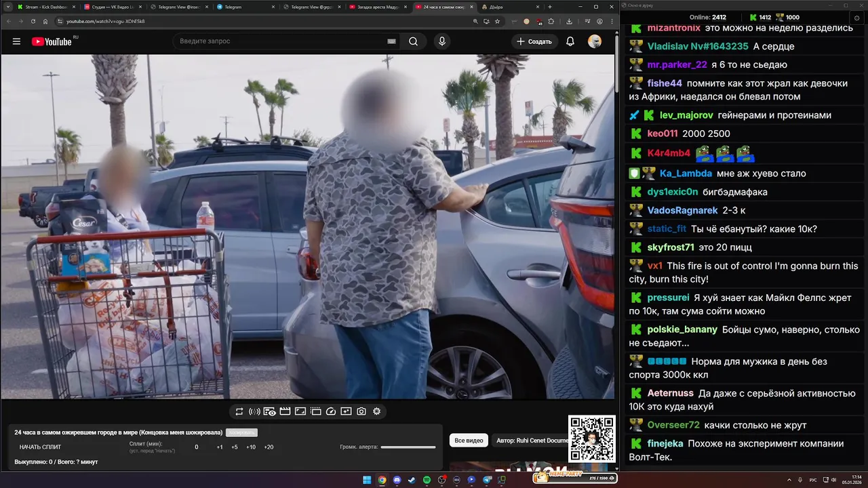Click the broadcast signal icon below video
Screen dimensions: 868x488
coord(254,411)
